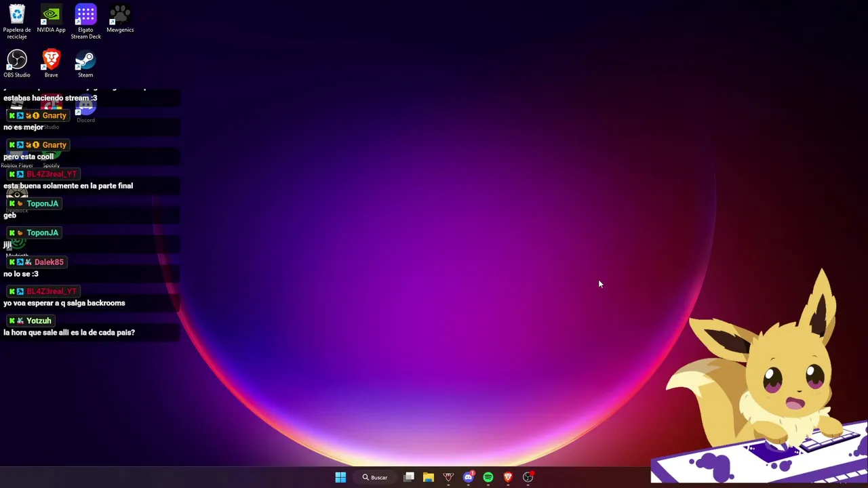Open Task View from the taskbar
The height and width of the screenshot is (488, 868).
click(409, 477)
